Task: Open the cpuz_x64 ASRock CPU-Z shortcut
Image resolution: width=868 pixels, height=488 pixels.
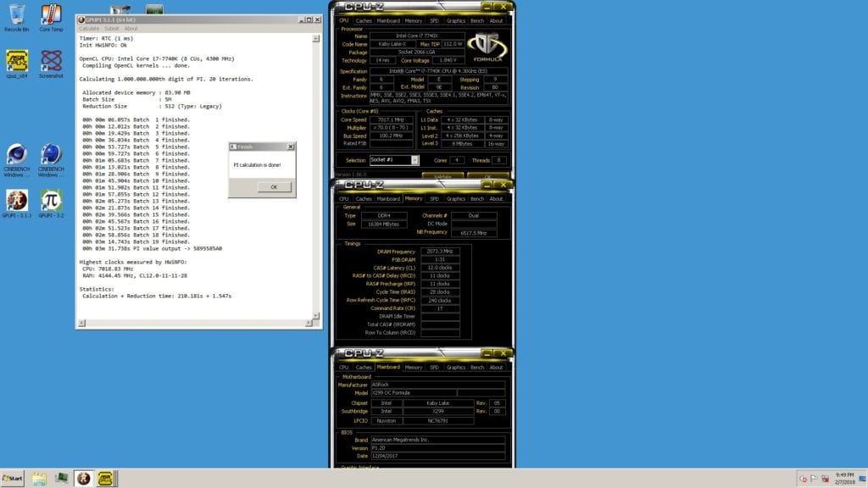Action: pyautogui.click(x=17, y=64)
